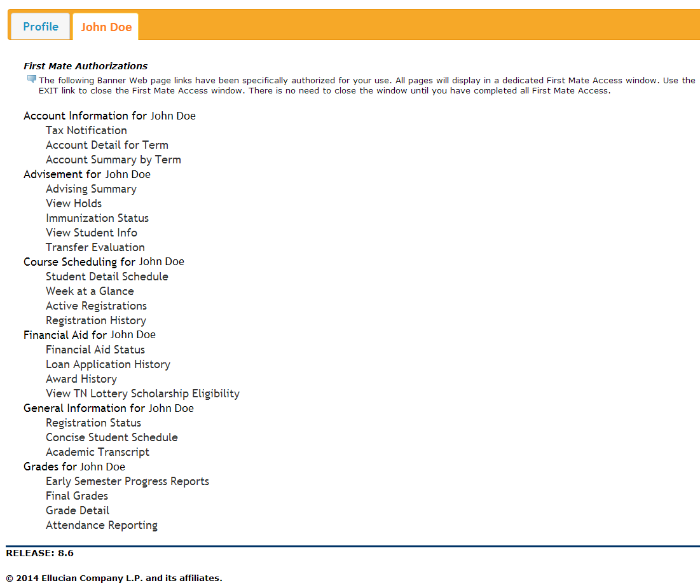Open Loan Application History
Screen dimensions: 700x588
coord(108,364)
